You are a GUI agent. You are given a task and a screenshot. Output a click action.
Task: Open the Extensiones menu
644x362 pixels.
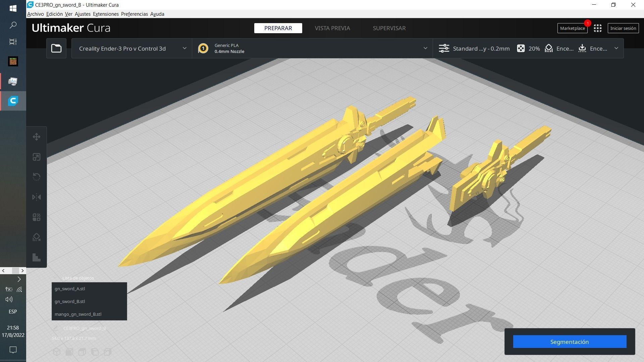pos(106,14)
